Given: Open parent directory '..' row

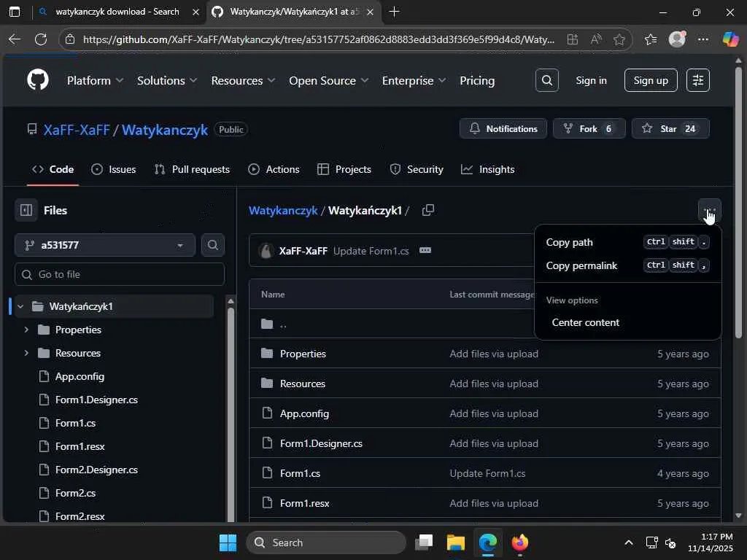Looking at the screenshot, I should [484, 324].
